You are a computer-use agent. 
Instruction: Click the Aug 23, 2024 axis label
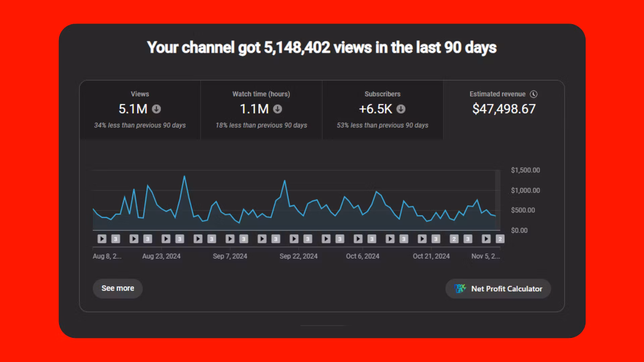pyautogui.click(x=161, y=256)
